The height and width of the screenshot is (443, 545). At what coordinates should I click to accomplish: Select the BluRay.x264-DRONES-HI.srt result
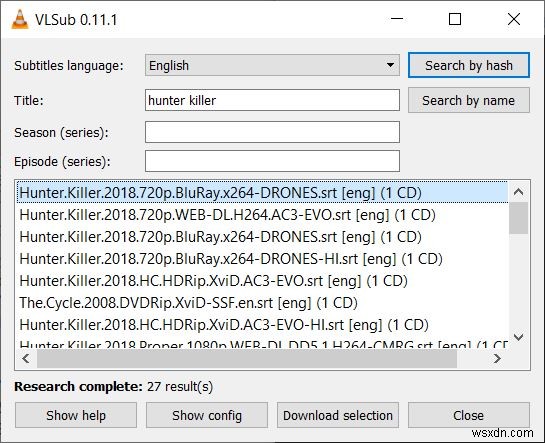[x=263, y=259]
